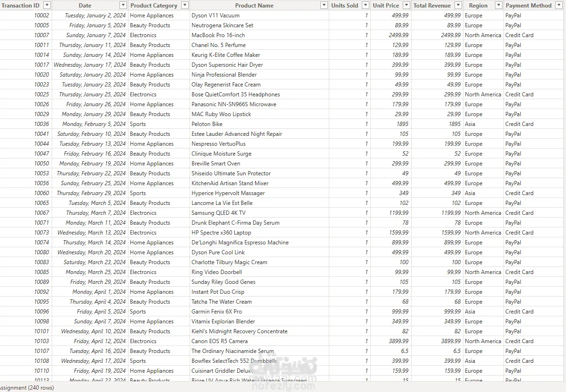The height and width of the screenshot is (392, 566).
Task: Open the Region column filter dropdown
Action: pyautogui.click(x=498, y=5)
